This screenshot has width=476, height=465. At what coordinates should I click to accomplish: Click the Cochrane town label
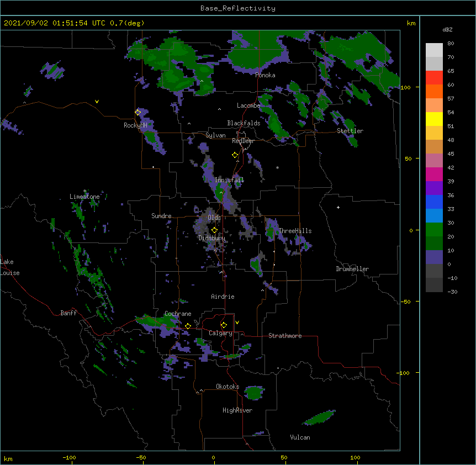coord(178,314)
